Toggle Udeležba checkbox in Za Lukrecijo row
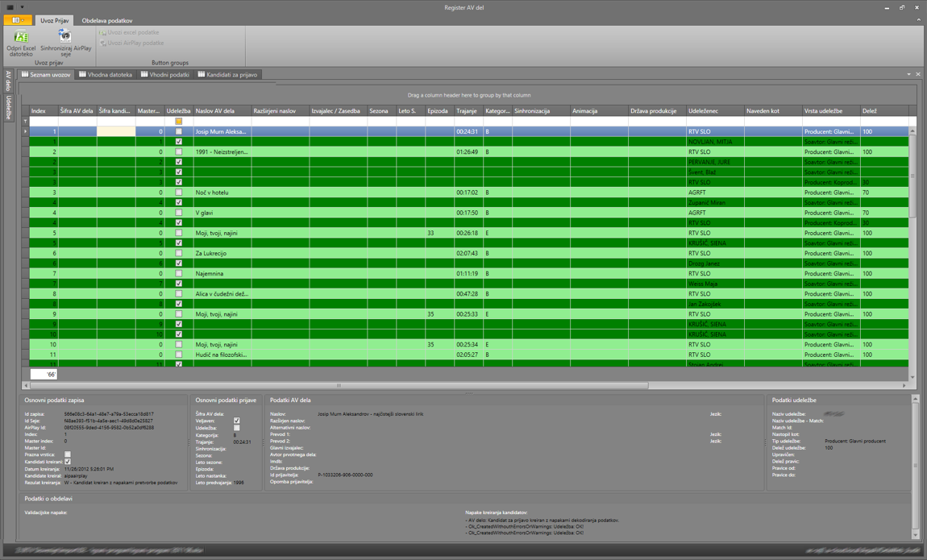The height and width of the screenshot is (560, 927). tap(178, 254)
